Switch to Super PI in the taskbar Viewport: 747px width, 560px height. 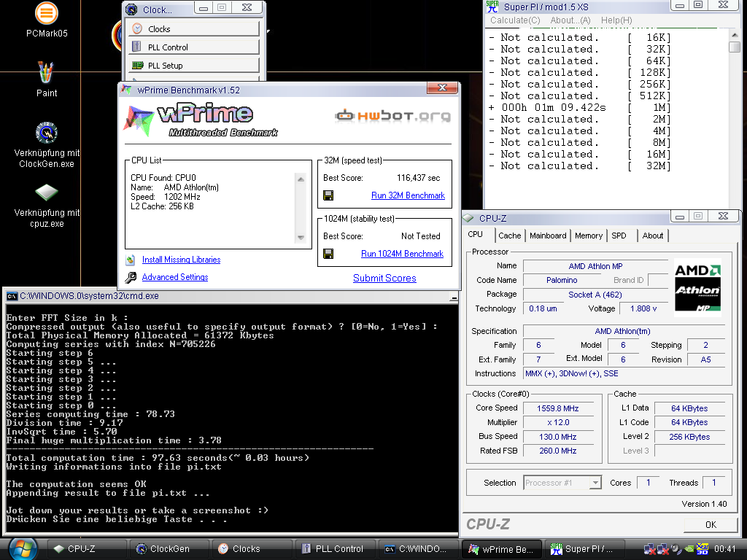tap(584, 549)
